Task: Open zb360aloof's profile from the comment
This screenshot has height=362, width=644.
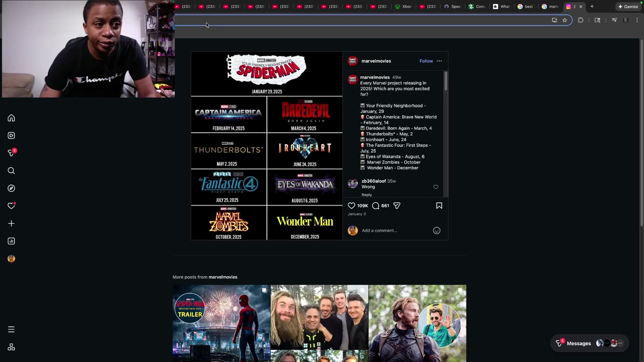Action: point(374,181)
